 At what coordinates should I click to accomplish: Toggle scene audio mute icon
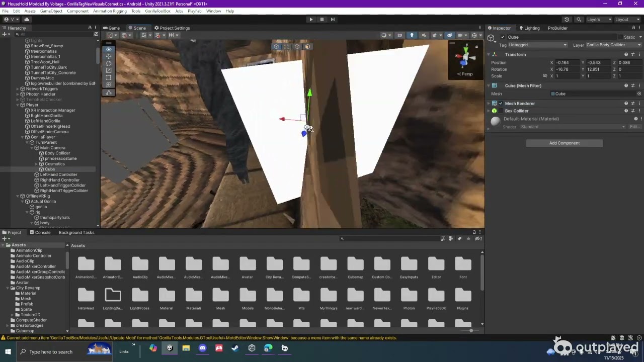point(423,35)
